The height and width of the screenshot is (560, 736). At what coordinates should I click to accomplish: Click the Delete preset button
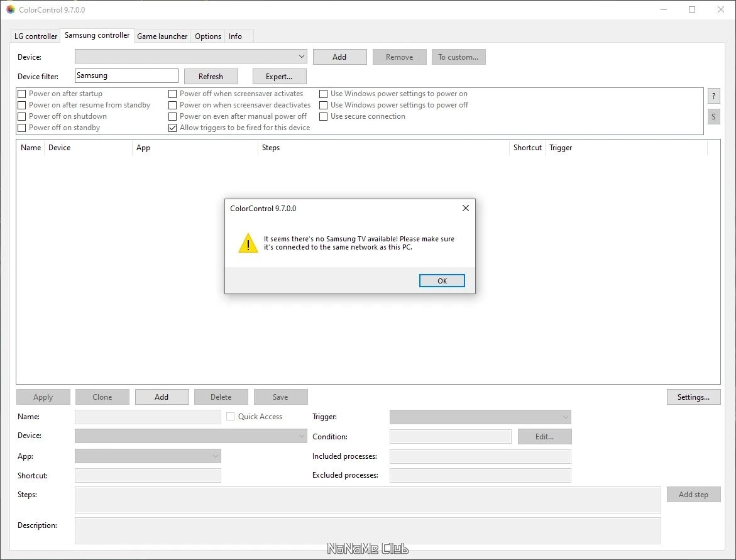pyautogui.click(x=221, y=397)
